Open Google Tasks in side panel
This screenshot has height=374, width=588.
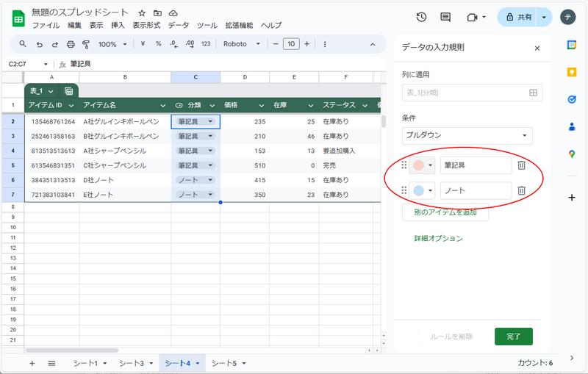(x=572, y=99)
